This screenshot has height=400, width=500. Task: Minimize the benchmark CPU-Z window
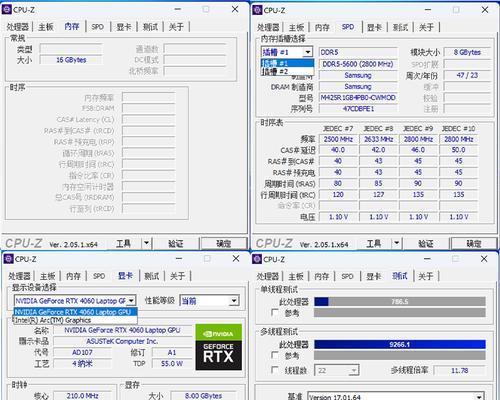tap(427, 259)
